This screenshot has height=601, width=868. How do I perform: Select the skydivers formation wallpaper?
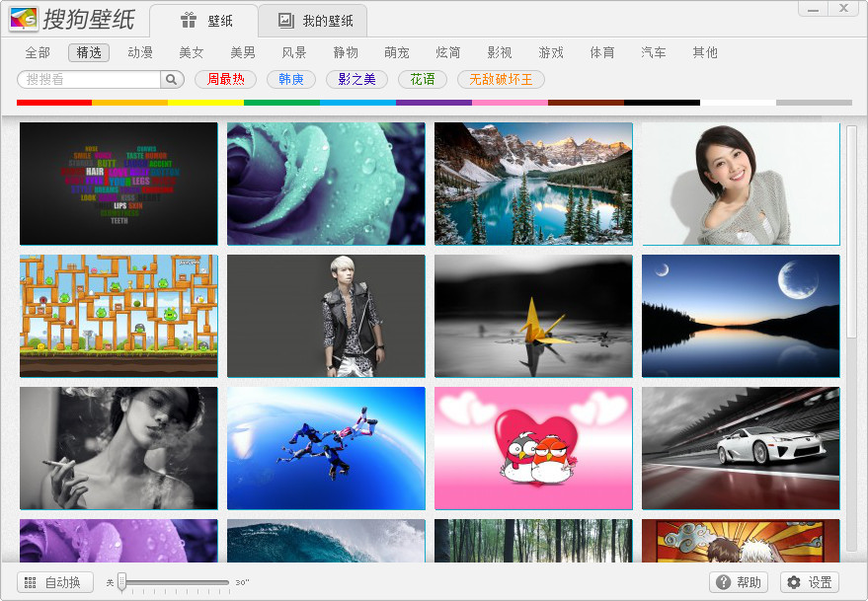point(326,448)
